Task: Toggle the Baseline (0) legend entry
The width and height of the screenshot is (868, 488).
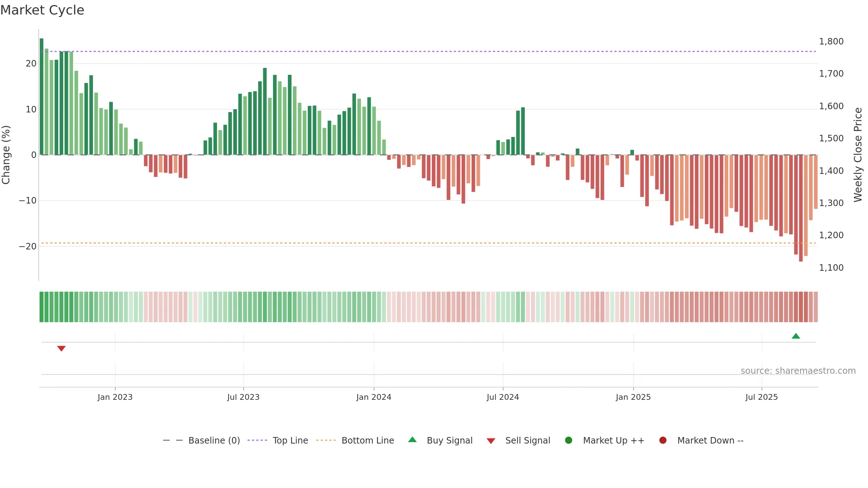Action: click(x=201, y=440)
